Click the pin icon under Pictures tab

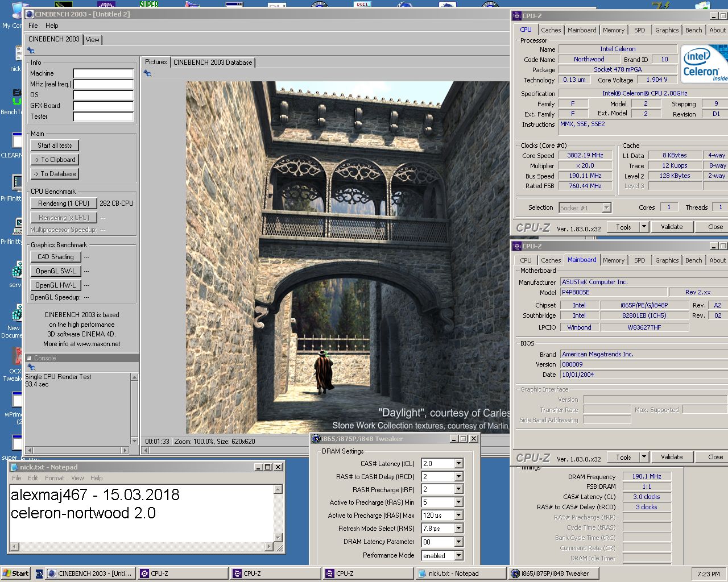click(x=147, y=73)
